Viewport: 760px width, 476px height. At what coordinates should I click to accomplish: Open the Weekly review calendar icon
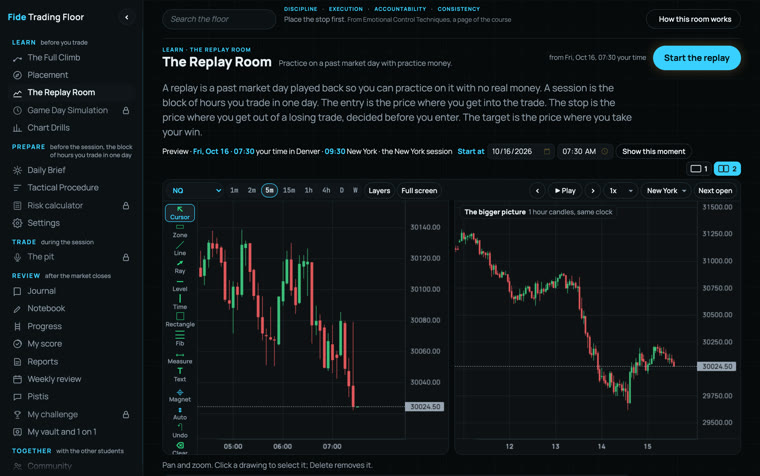click(x=17, y=380)
